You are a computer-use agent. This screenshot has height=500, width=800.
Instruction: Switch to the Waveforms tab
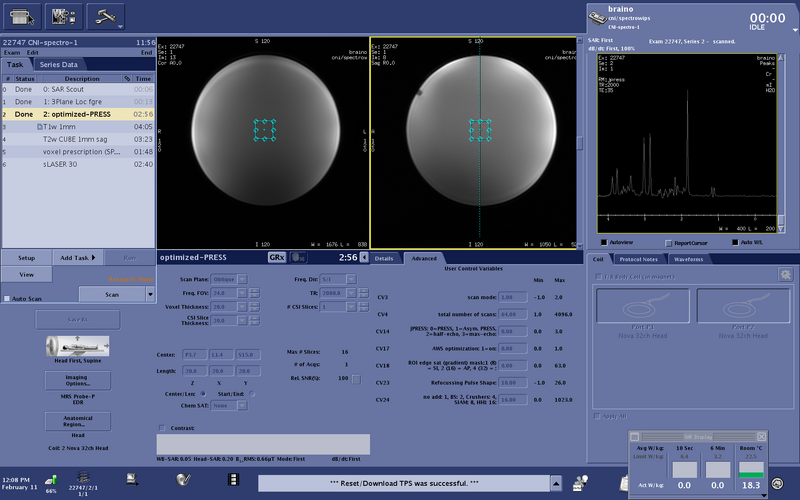[688, 259]
